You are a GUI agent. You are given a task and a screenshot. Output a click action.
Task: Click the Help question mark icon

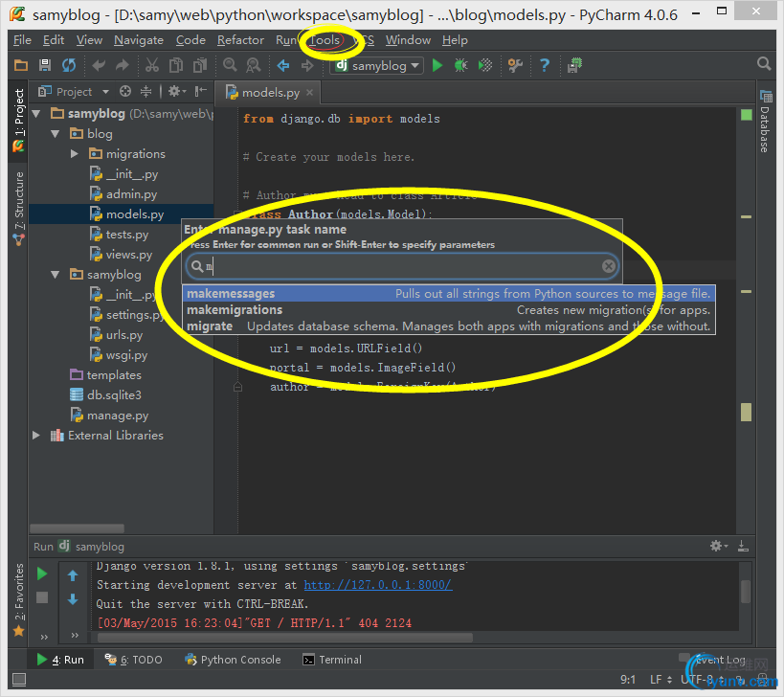pyautogui.click(x=545, y=65)
